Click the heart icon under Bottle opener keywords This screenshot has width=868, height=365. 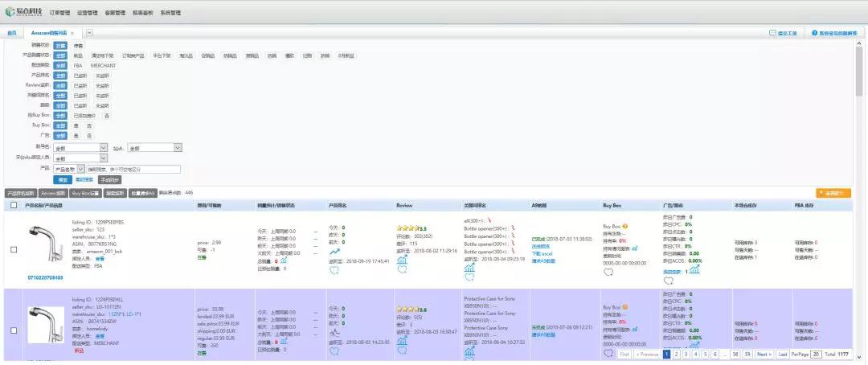pos(469,277)
